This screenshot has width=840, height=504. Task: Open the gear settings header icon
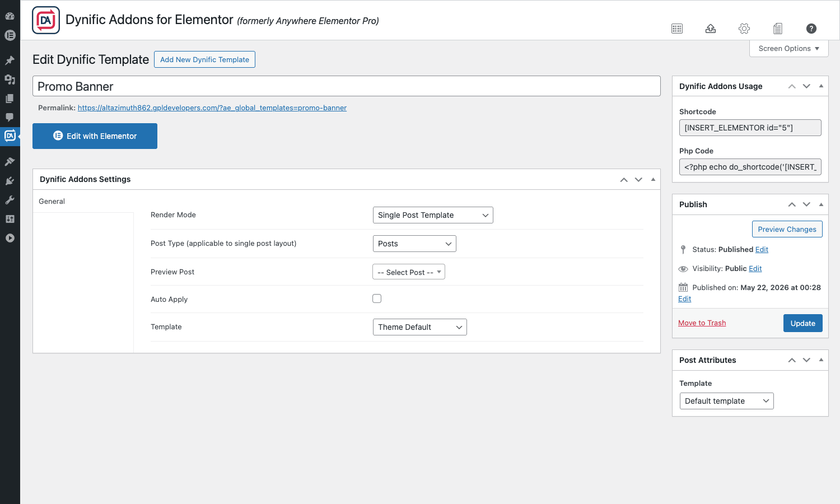[x=744, y=29]
